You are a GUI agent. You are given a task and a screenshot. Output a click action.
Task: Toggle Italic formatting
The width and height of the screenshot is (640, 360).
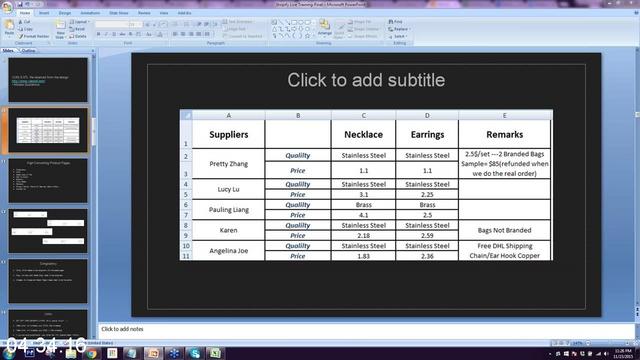point(106,34)
